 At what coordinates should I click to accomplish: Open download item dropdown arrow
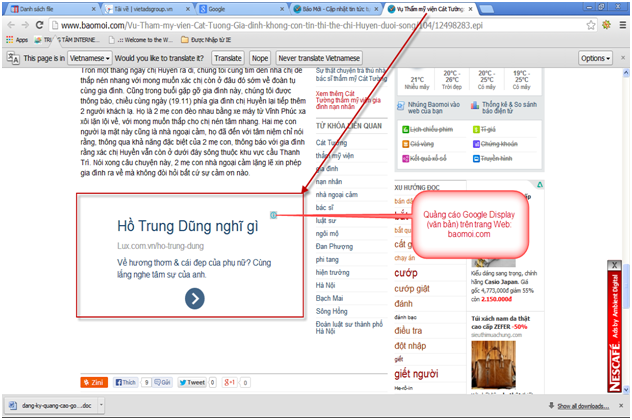pos(101,404)
